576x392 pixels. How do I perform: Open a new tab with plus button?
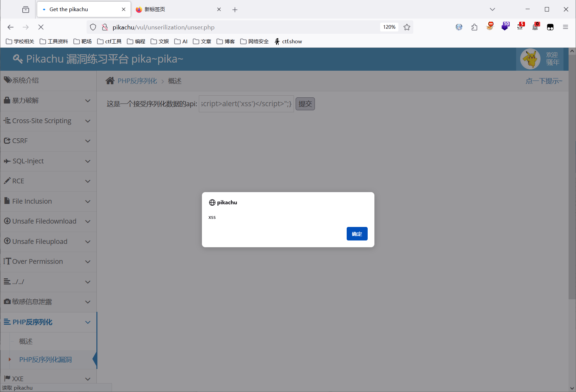click(x=235, y=9)
